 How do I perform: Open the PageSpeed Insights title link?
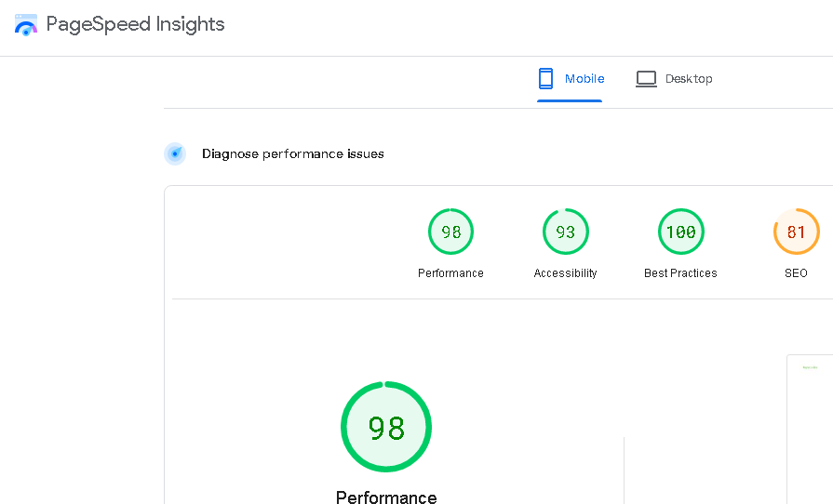click(135, 24)
